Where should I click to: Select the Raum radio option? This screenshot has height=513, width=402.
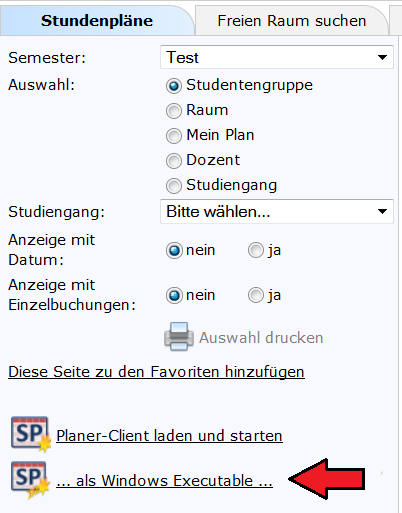coord(174,111)
